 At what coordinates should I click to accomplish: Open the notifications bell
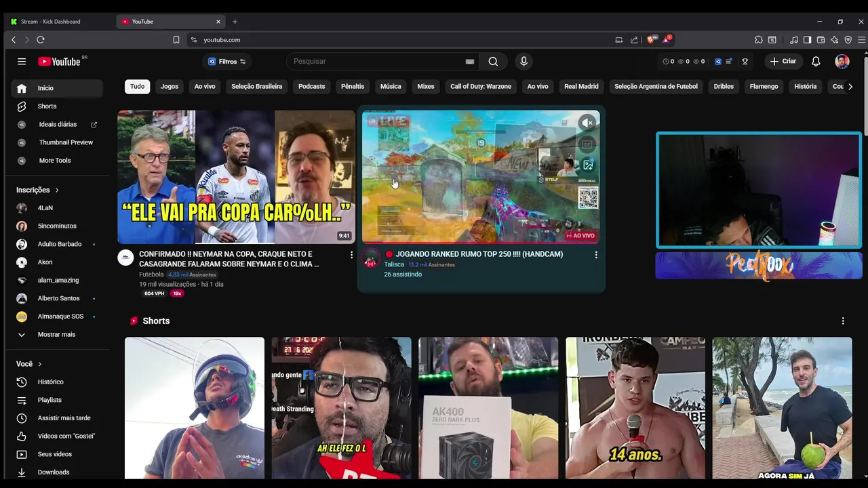[x=816, y=61]
